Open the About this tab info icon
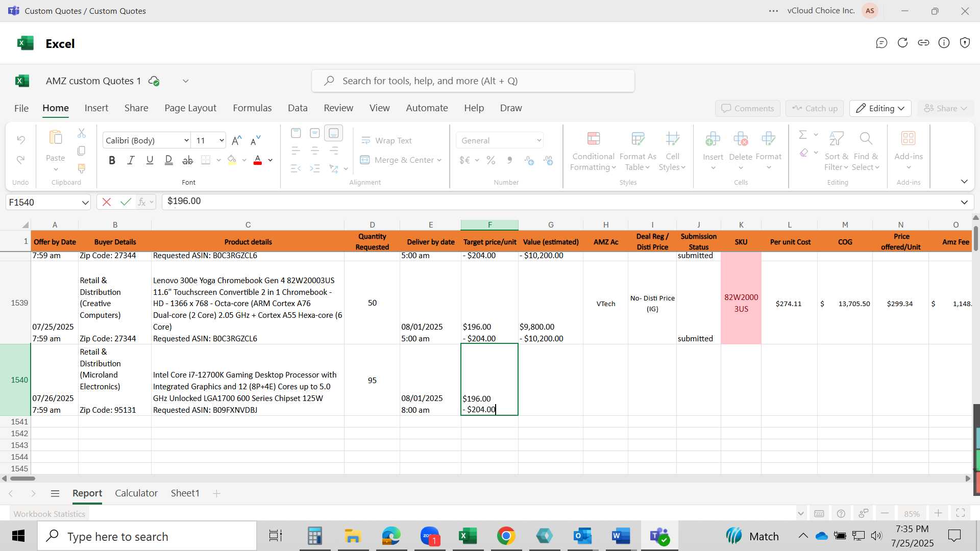 tap(944, 43)
